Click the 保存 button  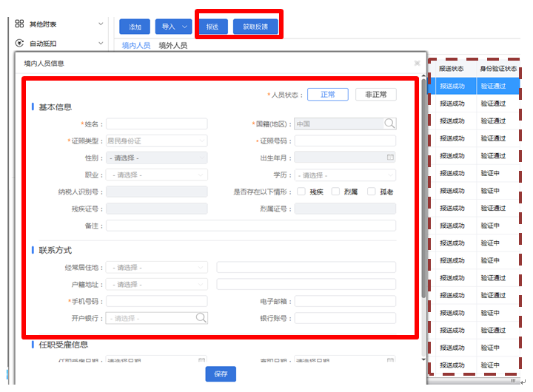[x=221, y=374]
